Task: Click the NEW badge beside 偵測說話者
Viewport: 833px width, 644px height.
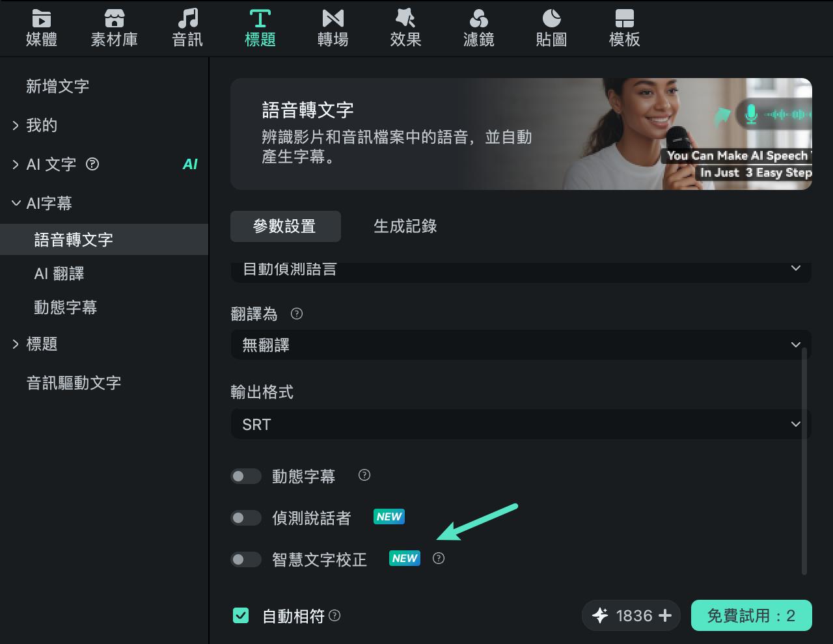Action: tap(389, 517)
